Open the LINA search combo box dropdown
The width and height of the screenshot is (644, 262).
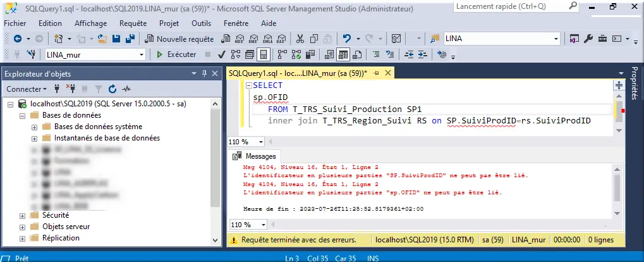coord(556,39)
